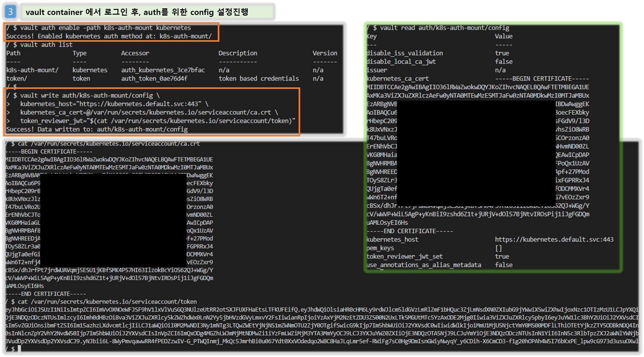Click the 'kubernetes_ca_cert' key in config output
This screenshot has height=357, width=644.
click(x=398, y=78)
